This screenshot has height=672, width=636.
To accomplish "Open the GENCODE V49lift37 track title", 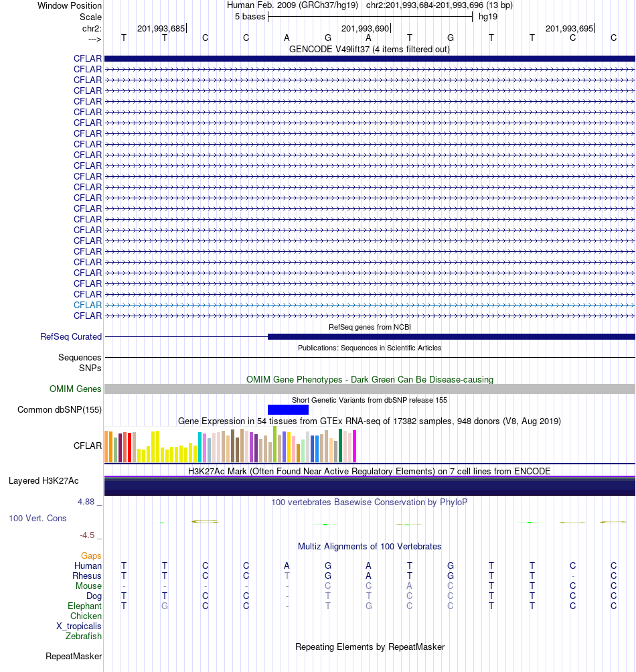I will point(369,49).
